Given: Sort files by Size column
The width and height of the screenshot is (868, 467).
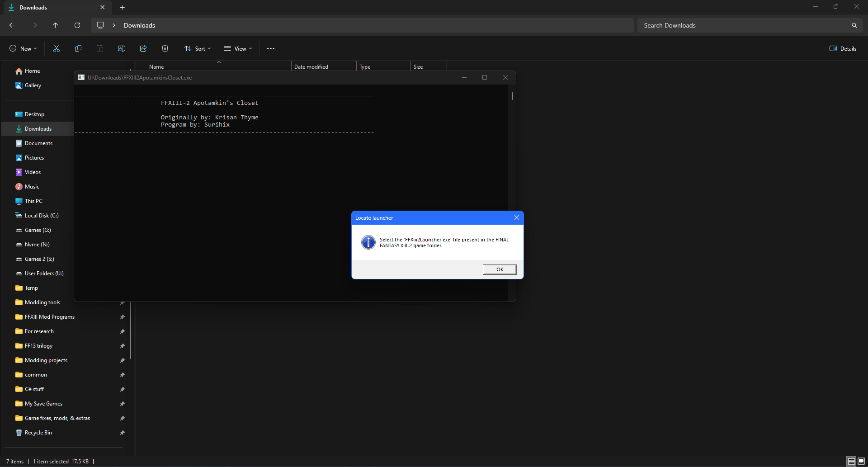Looking at the screenshot, I should pyautogui.click(x=418, y=66).
